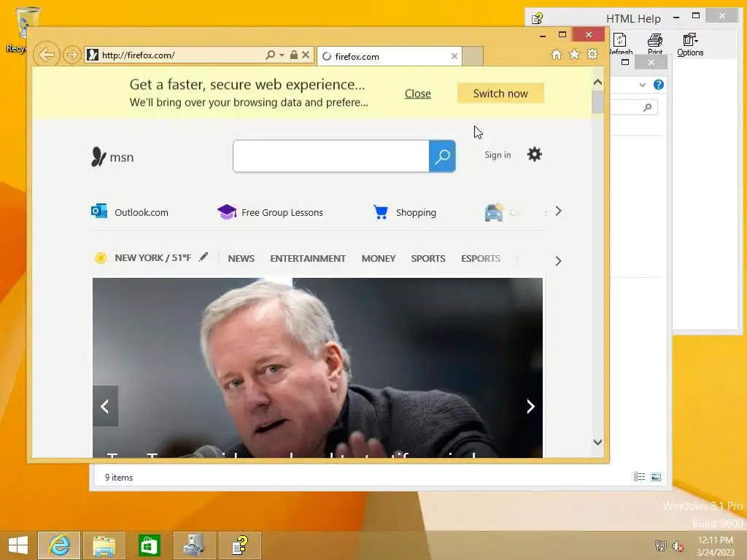Expand the ribbon chevron in background window
The height and width of the screenshot is (560, 747).
coord(642,85)
